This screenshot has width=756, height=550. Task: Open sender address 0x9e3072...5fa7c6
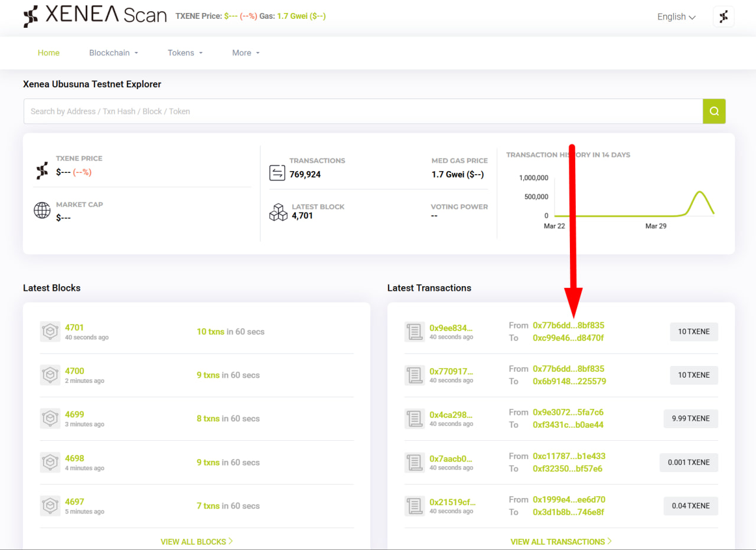point(568,413)
